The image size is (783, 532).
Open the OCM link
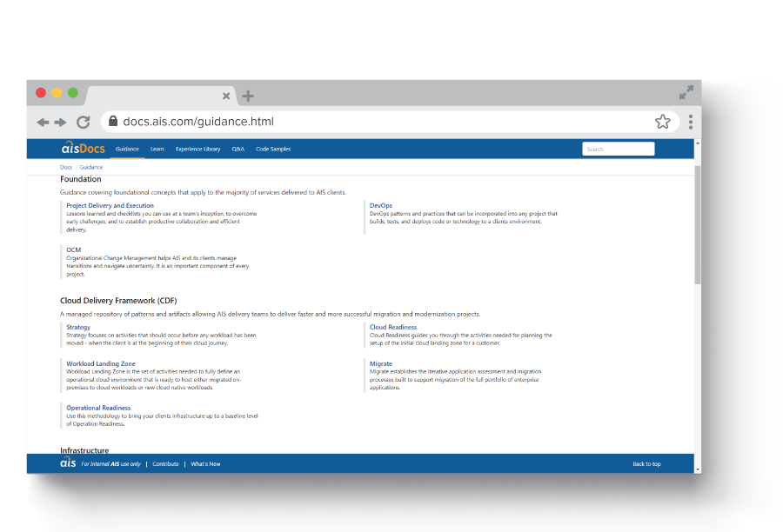tap(73, 250)
